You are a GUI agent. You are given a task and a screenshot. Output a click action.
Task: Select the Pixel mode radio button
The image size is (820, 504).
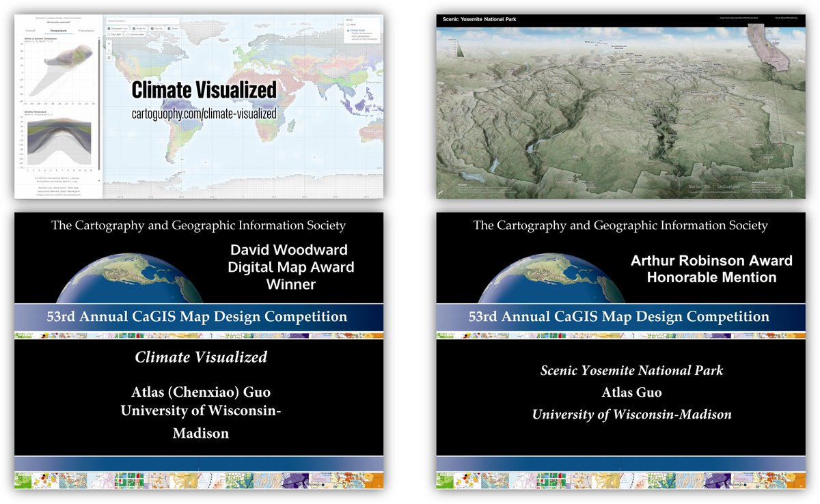tap(348, 25)
